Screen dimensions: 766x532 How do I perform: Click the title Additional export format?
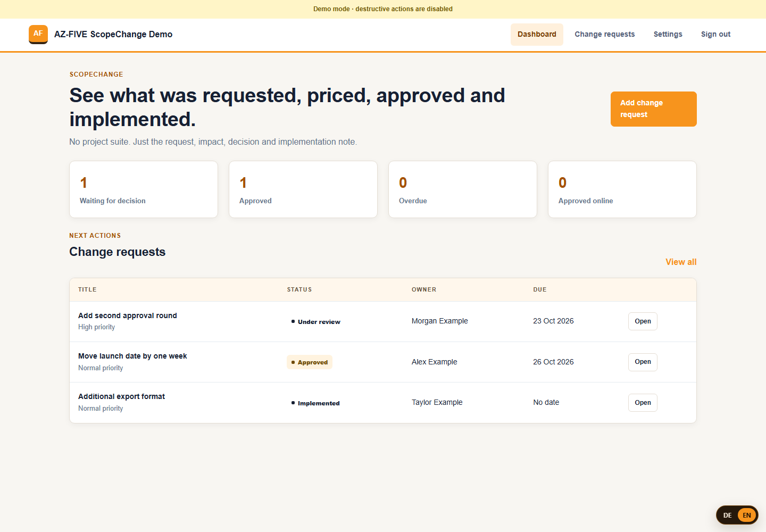[121, 396]
